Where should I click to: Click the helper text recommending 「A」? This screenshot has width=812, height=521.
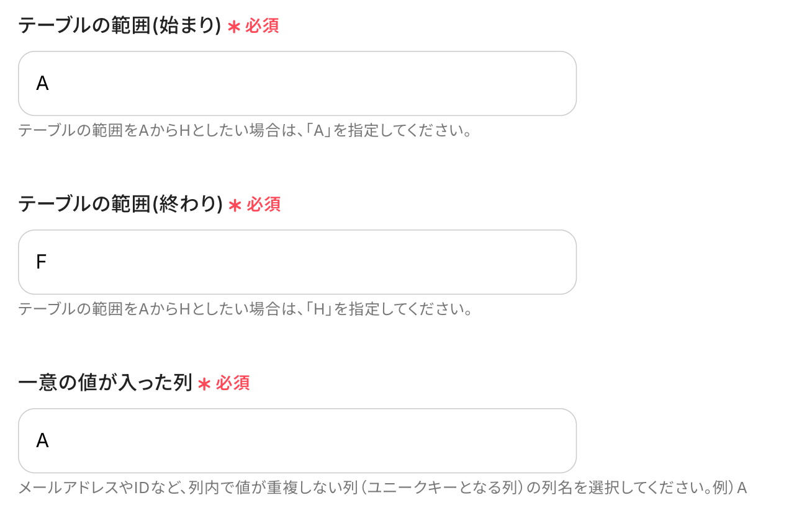coord(245,131)
